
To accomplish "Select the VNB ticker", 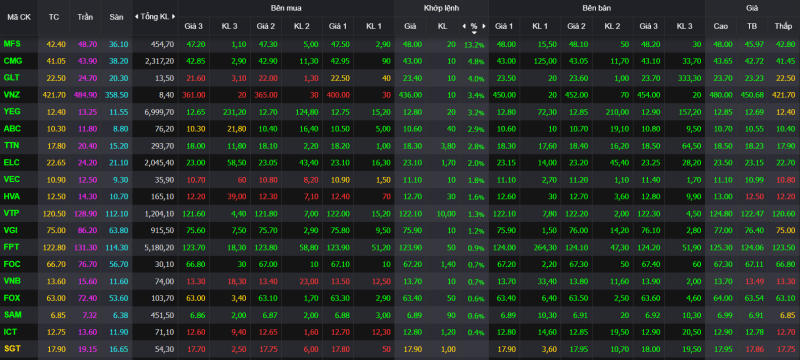I will 12,280.
